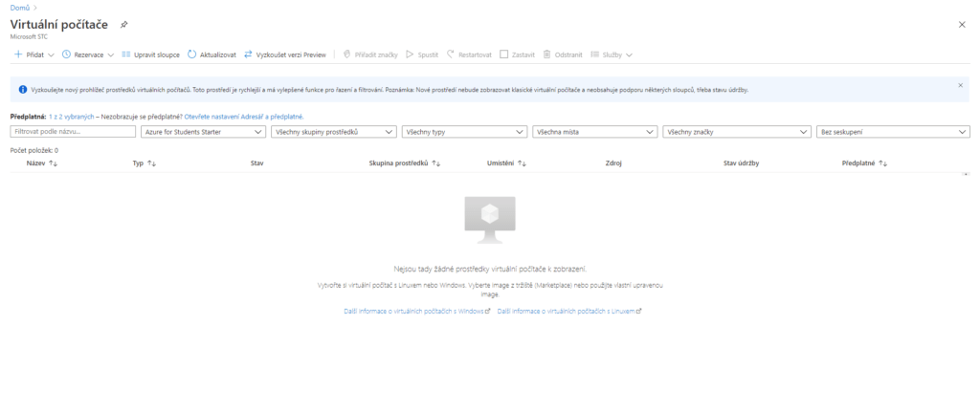Click the Přiřadit značky tag icon
The width and height of the screenshot is (980, 412).
tap(348, 54)
